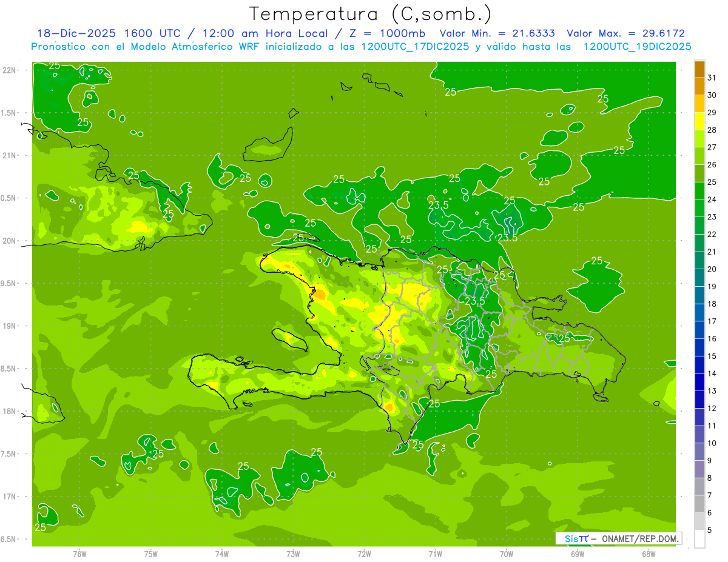Click the "22N" latitude label
Screen dimensions: 728x562
coord(10,70)
